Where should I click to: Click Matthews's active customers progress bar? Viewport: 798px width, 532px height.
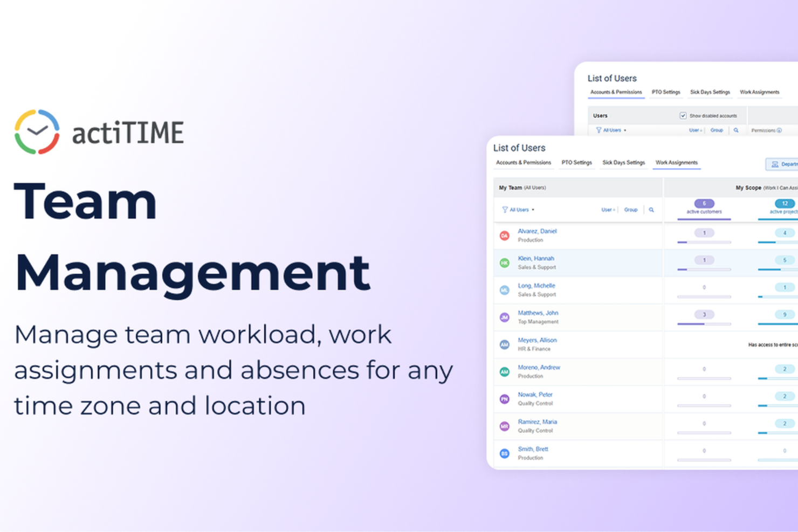(704, 324)
